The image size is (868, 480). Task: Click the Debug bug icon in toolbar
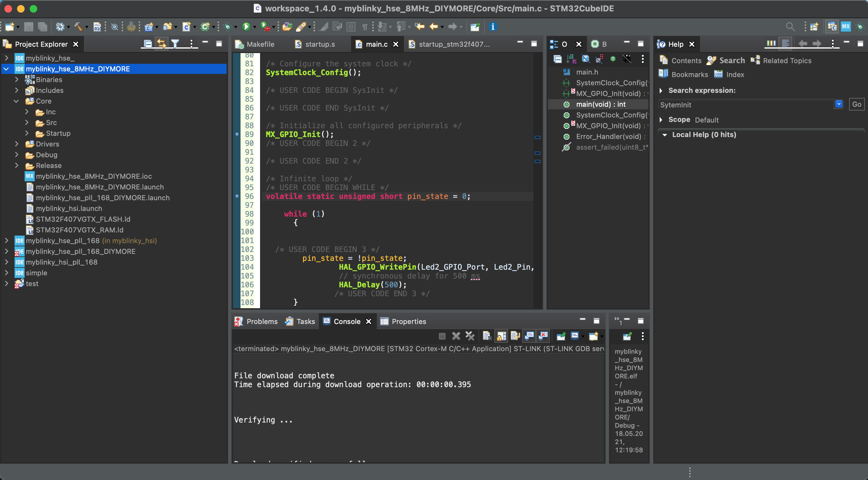click(228, 27)
